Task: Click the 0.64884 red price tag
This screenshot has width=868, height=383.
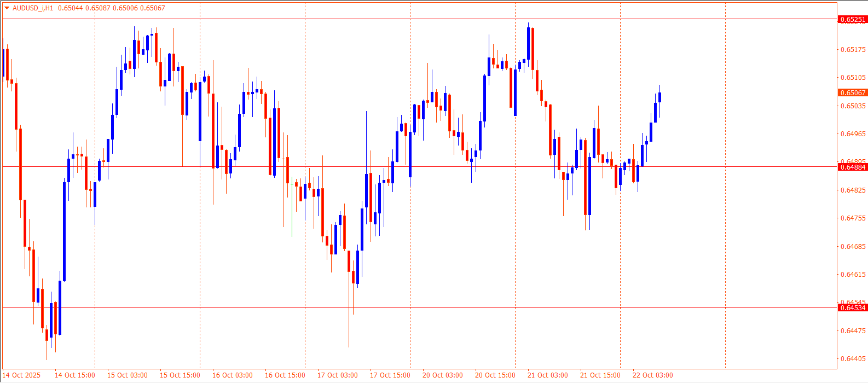Action: 853,167
